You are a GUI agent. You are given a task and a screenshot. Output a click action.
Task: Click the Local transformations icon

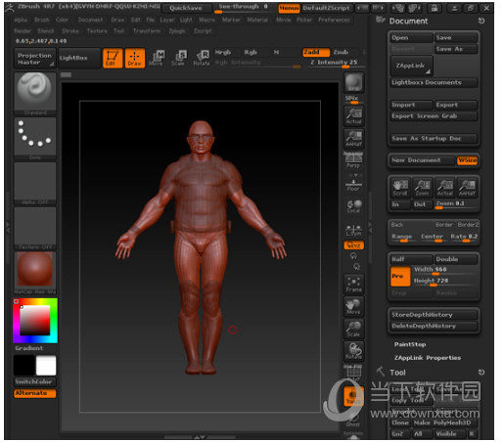354,206
